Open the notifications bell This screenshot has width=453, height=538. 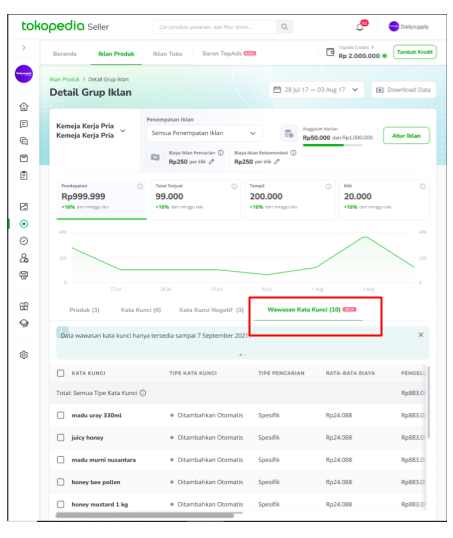[x=360, y=27]
